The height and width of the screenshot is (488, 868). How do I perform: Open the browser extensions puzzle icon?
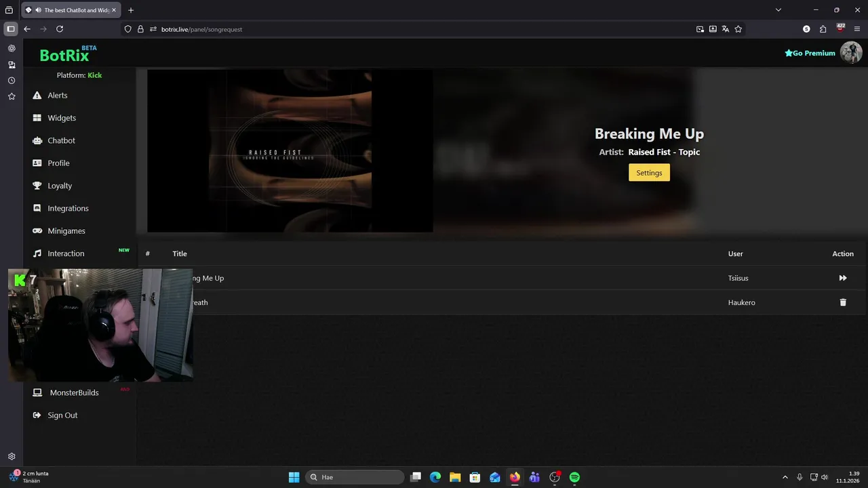823,29
